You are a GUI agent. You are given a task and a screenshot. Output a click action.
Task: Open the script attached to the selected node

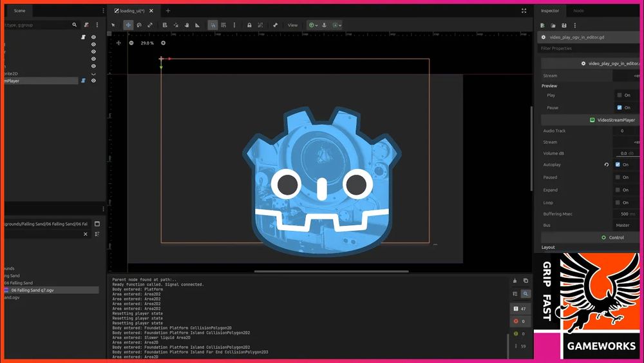(83, 81)
